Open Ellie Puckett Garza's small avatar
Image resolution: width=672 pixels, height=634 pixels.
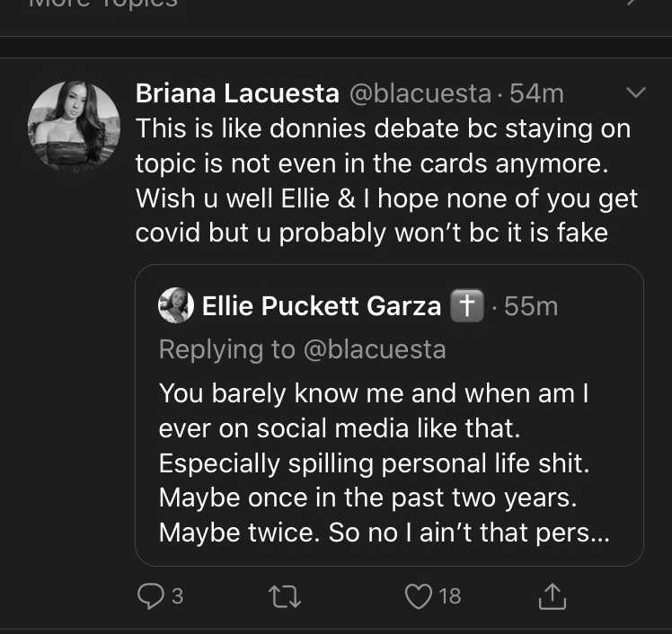coord(176,305)
